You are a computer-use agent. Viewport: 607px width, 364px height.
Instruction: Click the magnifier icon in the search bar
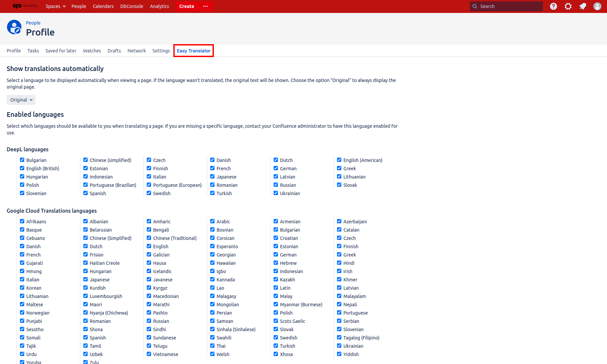pos(475,6)
